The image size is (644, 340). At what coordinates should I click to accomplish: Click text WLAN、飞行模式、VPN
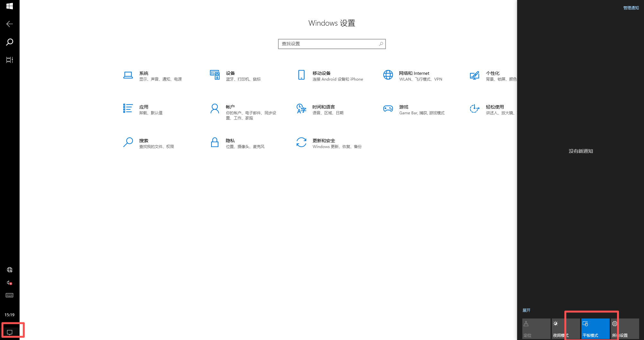coord(421,79)
